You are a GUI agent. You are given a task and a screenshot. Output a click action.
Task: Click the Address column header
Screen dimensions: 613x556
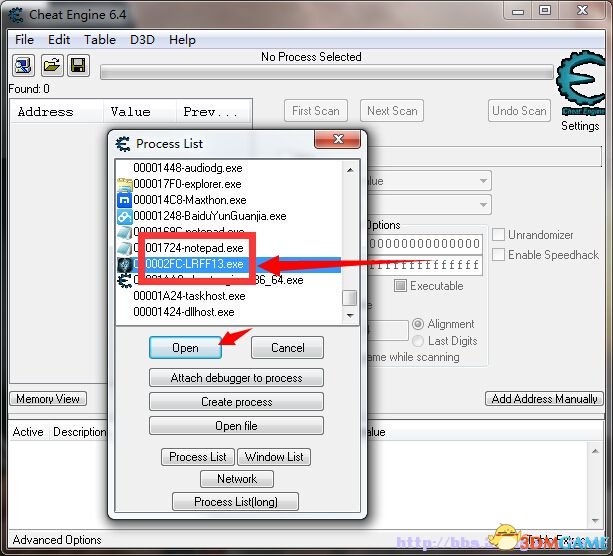coord(56,112)
